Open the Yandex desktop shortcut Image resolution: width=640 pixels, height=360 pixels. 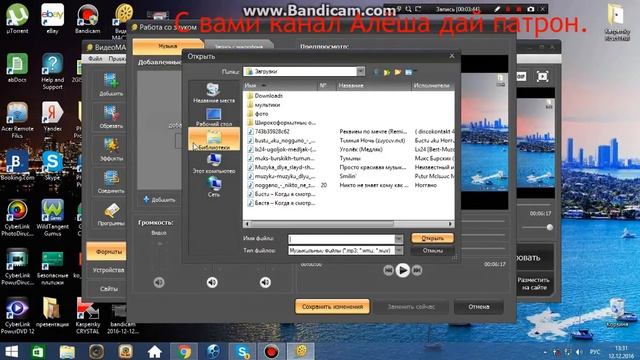point(52,116)
